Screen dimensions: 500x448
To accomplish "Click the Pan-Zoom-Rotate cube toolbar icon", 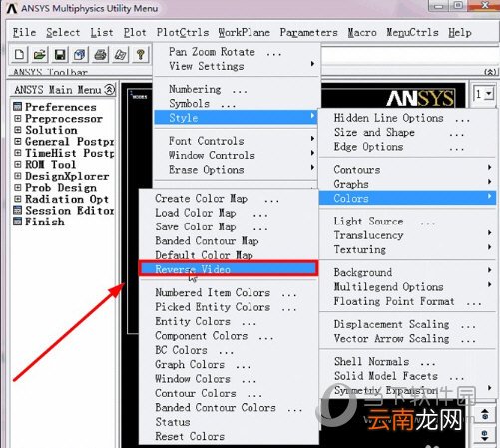I will (80, 54).
